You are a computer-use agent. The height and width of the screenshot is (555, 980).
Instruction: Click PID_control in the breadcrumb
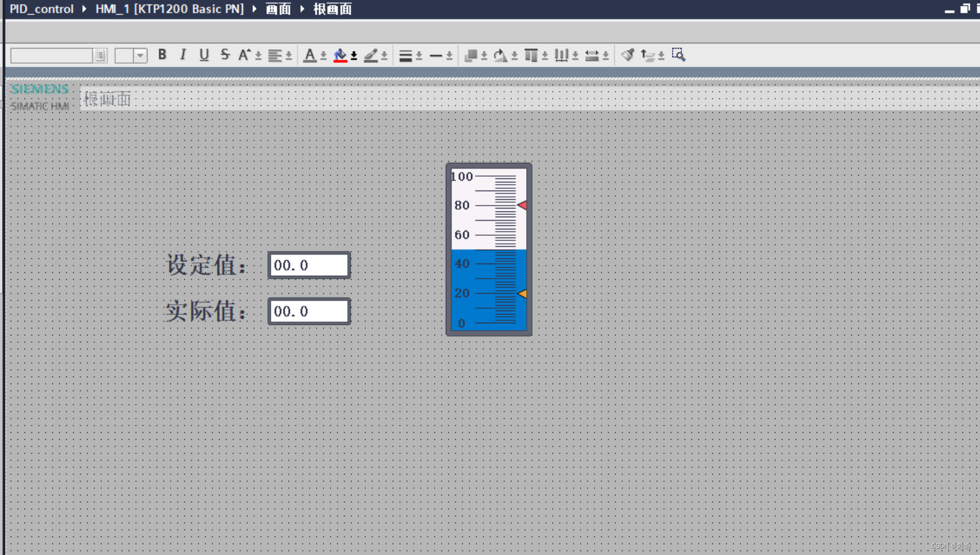tap(42, 9)
